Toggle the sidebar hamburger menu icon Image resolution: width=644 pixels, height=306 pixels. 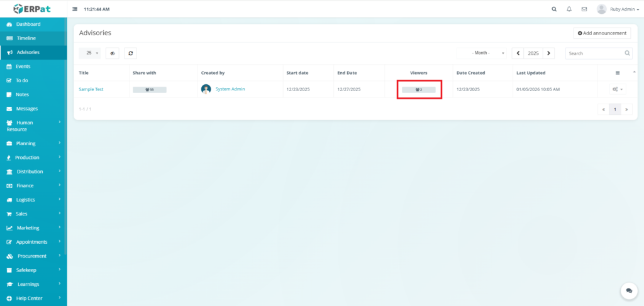click(75, 9)
